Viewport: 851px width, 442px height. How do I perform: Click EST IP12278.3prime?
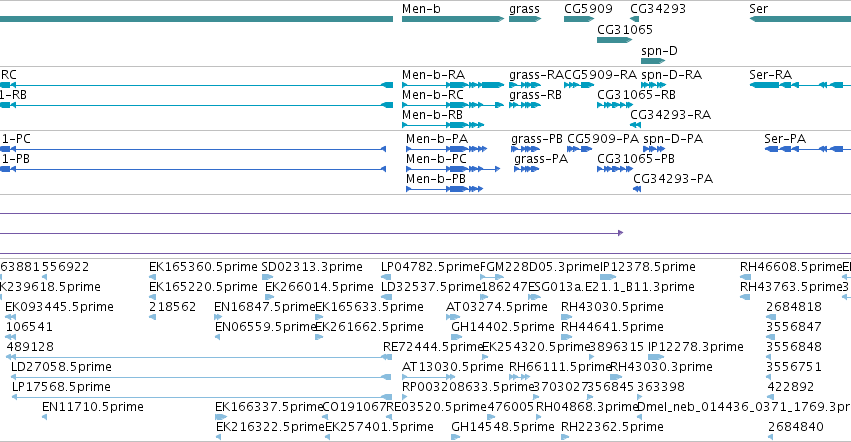656,357
